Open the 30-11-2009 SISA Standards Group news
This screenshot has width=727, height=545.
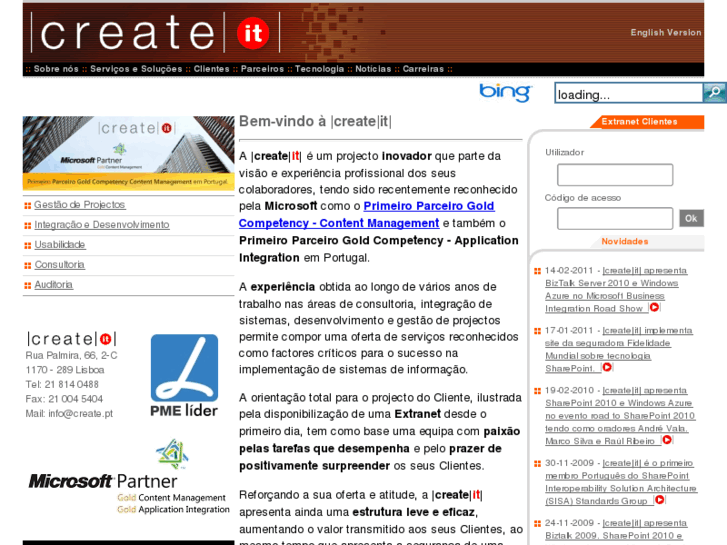click(621, 482)
